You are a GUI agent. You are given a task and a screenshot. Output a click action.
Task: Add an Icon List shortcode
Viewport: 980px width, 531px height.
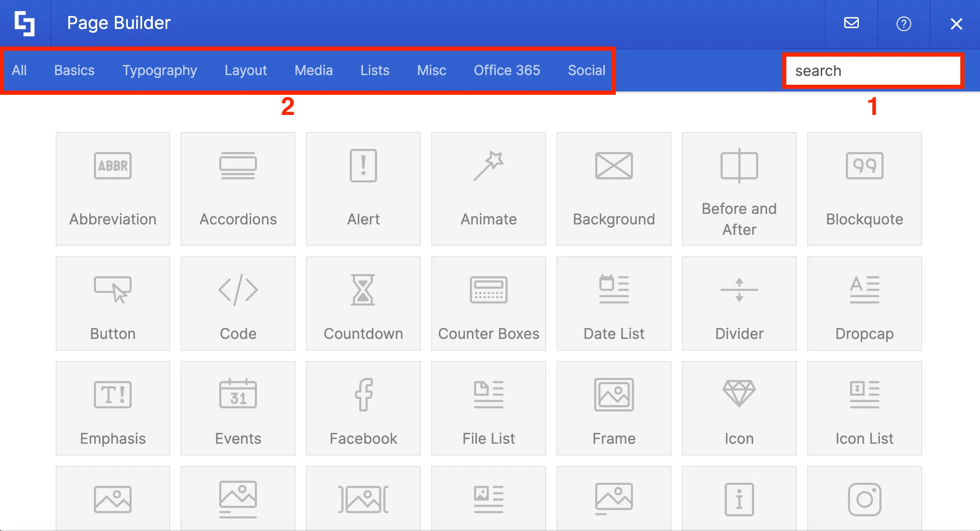click(865, 408)
